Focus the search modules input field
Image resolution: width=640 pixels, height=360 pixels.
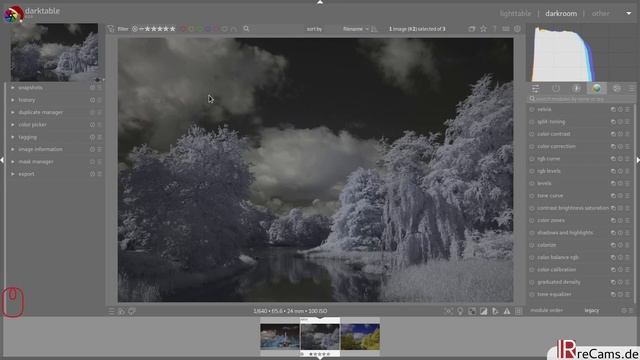point(582,99)
